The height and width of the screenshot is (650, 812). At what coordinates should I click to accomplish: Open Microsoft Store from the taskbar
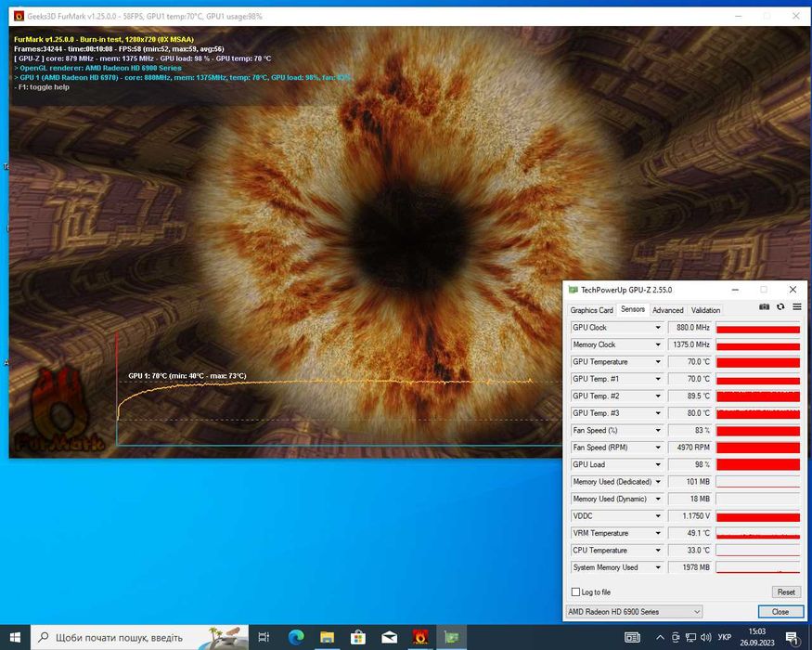[358, 637]
